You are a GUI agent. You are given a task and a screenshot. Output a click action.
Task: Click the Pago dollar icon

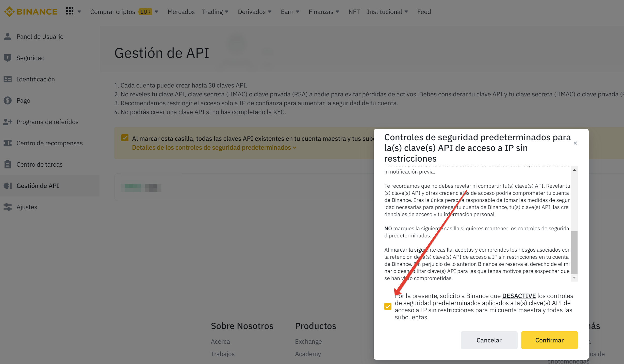8,100
